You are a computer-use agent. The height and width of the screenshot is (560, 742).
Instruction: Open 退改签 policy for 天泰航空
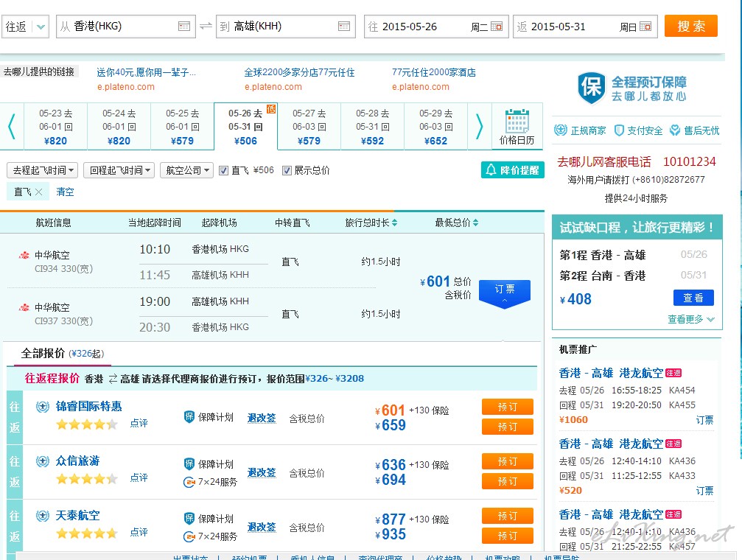point(262,526)
